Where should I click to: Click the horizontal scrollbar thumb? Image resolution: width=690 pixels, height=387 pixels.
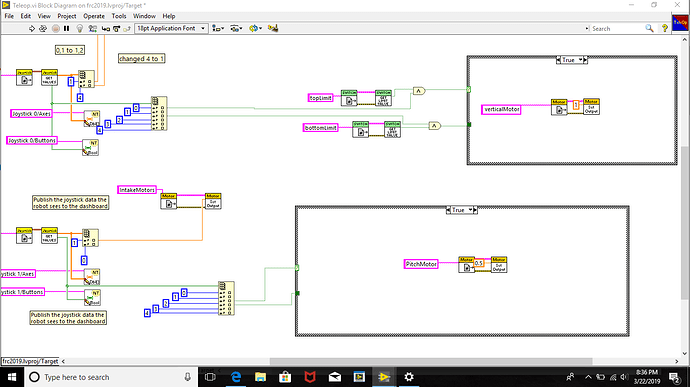point(431,361)
